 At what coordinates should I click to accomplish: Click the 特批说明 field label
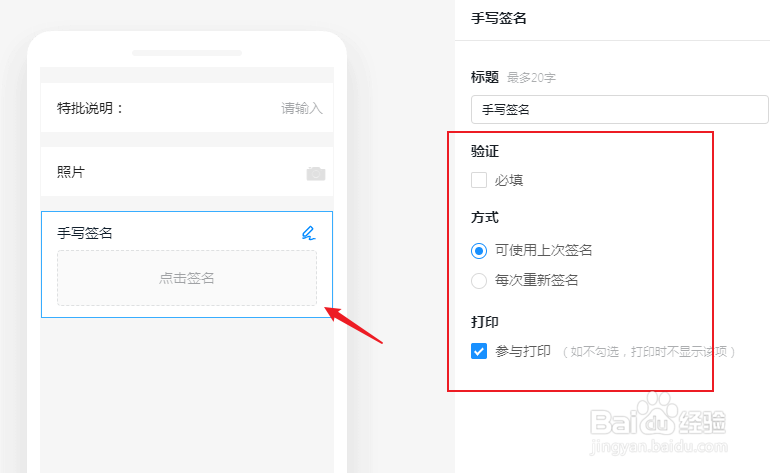click(89, 108)
